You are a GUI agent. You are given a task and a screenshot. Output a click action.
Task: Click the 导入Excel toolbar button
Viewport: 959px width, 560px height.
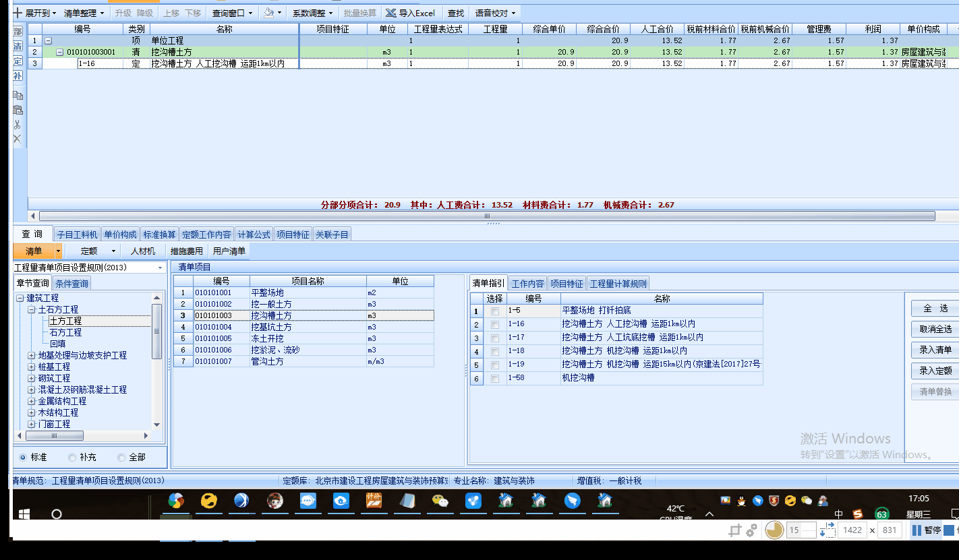(x=410, y=13)
